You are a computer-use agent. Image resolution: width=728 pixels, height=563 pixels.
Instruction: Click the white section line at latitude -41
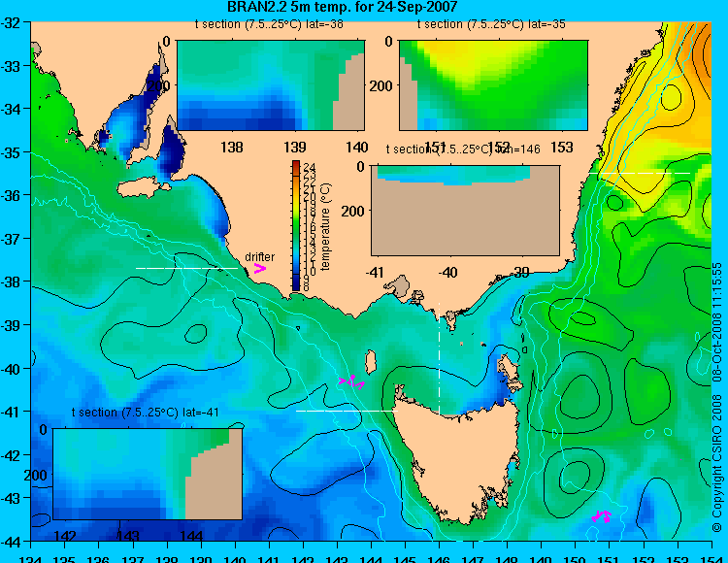347,411
